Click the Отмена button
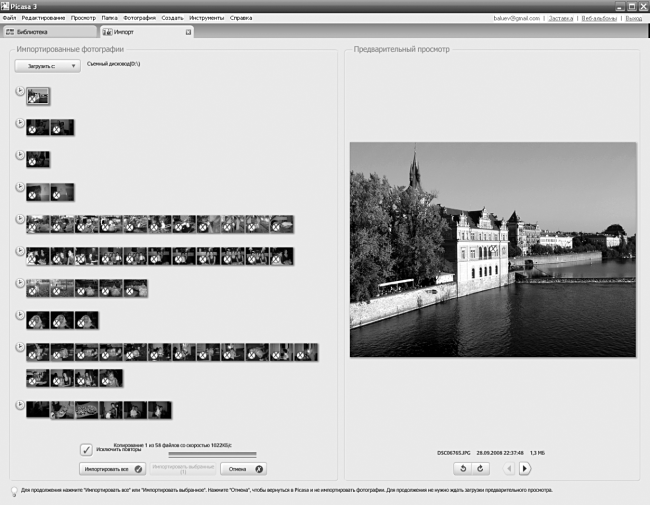The height and width of the screenshot is (505, 650). click(243, 469)
